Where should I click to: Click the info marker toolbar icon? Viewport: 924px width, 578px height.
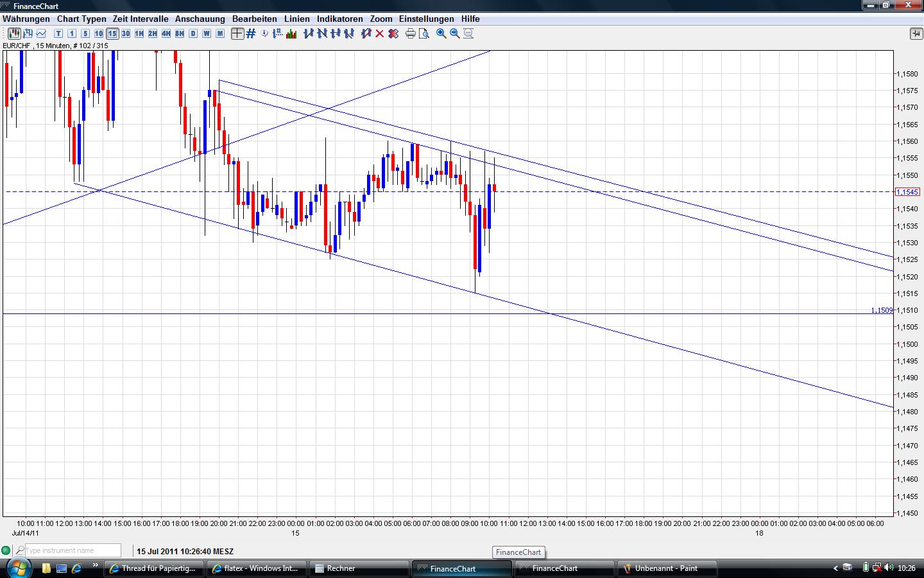[264, 33]
